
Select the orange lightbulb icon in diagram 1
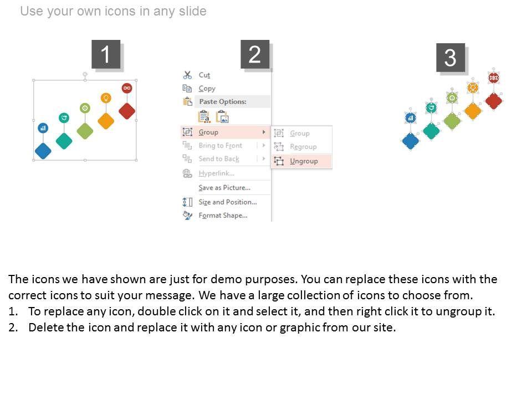tap(106, 98)
